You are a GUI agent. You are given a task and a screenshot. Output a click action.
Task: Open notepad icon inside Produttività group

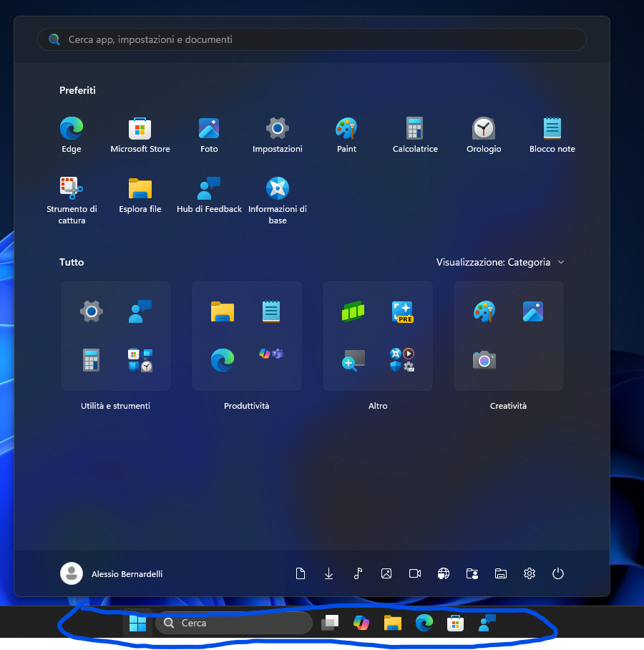tap(271, 311)
